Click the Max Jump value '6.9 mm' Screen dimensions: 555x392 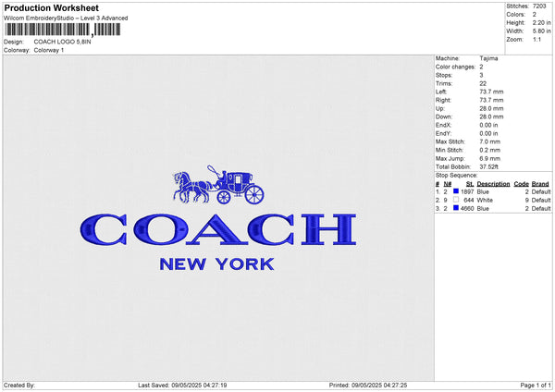pyautogui.click(x=490, y=158)
